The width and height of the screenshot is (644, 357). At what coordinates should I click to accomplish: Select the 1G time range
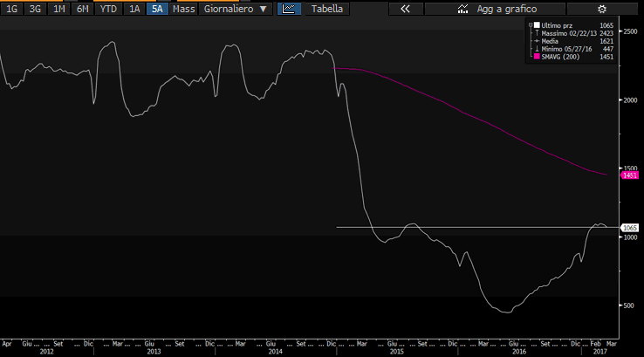coord(11,9)
